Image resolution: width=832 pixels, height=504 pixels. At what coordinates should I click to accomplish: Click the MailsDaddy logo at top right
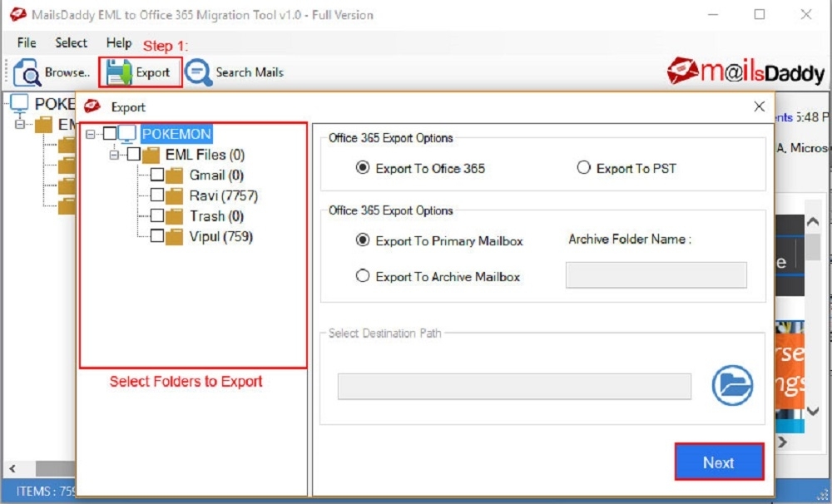coord(745,72)
